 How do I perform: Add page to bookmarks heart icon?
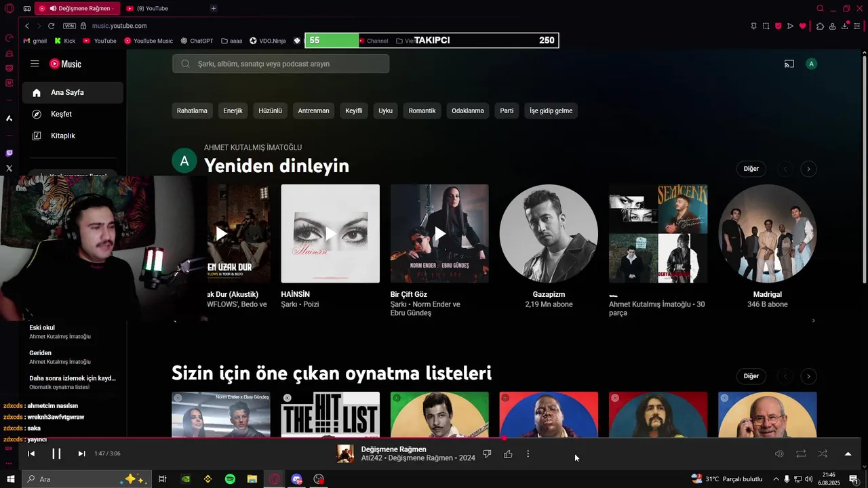pyautogui.click(x=803, y=26)
